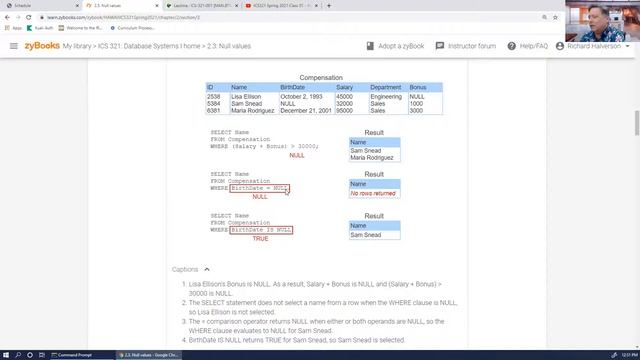Image resolution: width=640 pixels, height=360 pixels.
Task: Click the No rows returned result text
Action: pos(373,193)
